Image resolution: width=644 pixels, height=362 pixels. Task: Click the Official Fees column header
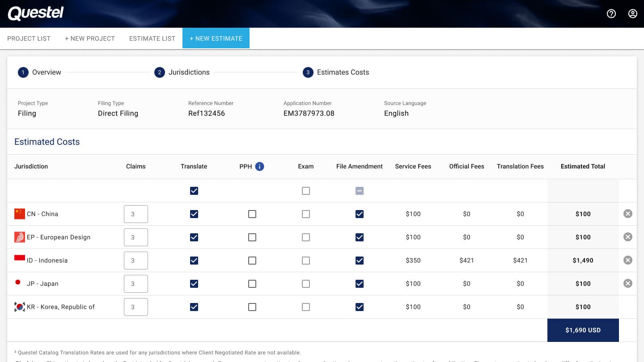(x=467, y=166)
